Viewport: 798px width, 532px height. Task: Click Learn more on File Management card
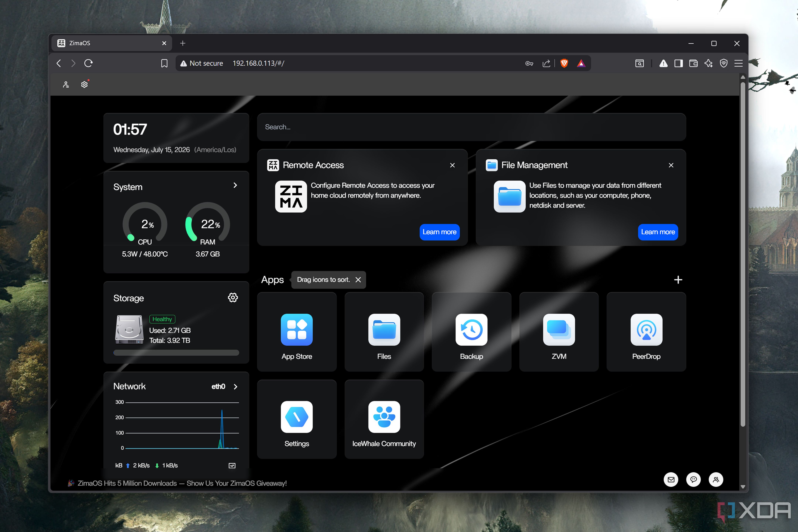pos(658,232)
